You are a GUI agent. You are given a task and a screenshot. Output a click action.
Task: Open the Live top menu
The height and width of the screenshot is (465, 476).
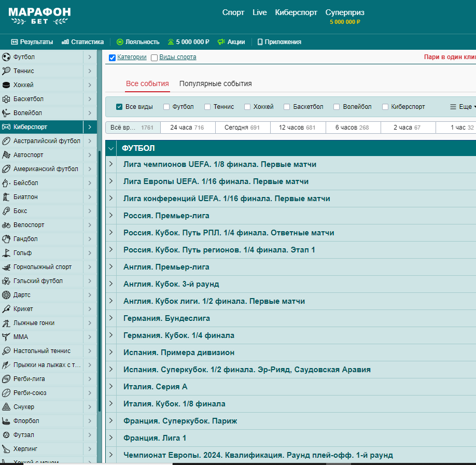tap(260, 12)
